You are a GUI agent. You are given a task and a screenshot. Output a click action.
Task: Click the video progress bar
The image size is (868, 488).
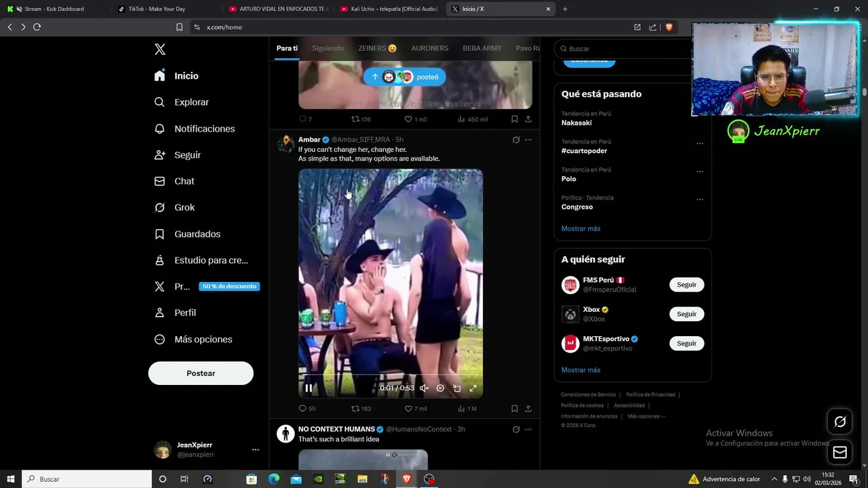391,375
